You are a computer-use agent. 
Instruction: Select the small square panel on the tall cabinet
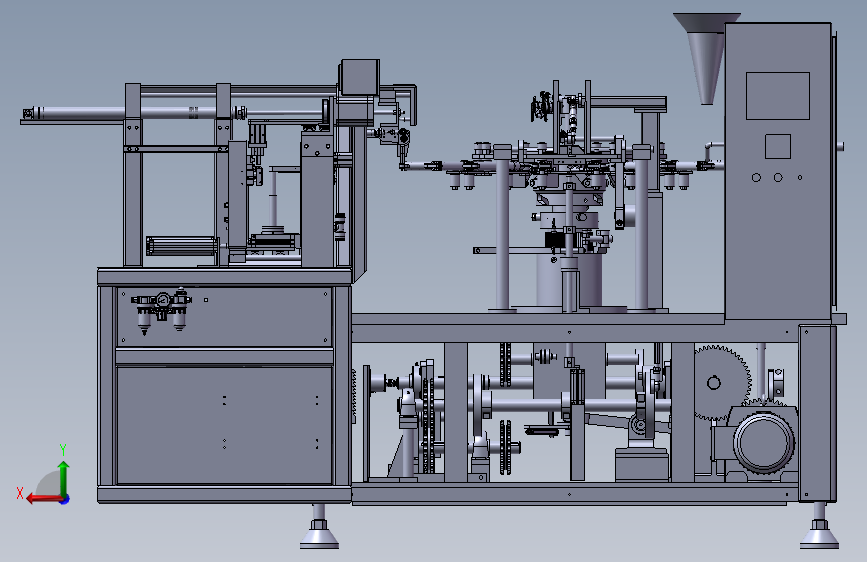[777, 147]
